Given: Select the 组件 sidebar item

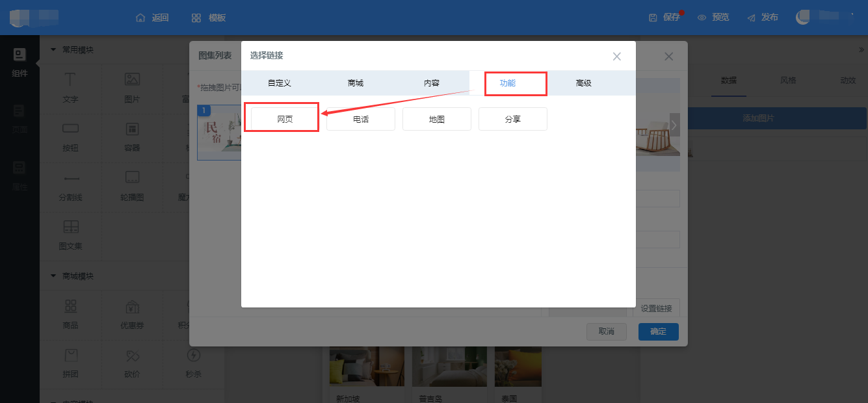Looking at the screenshot, I should (20, 62).
